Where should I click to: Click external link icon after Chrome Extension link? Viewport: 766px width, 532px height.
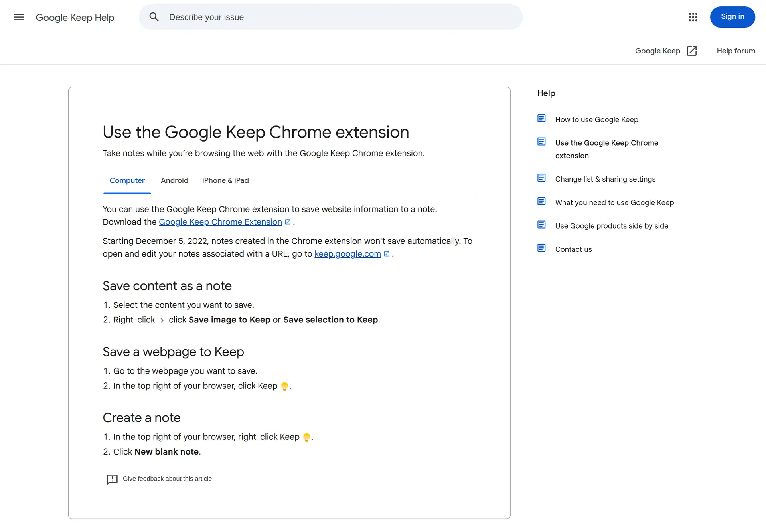coord(288,222)
